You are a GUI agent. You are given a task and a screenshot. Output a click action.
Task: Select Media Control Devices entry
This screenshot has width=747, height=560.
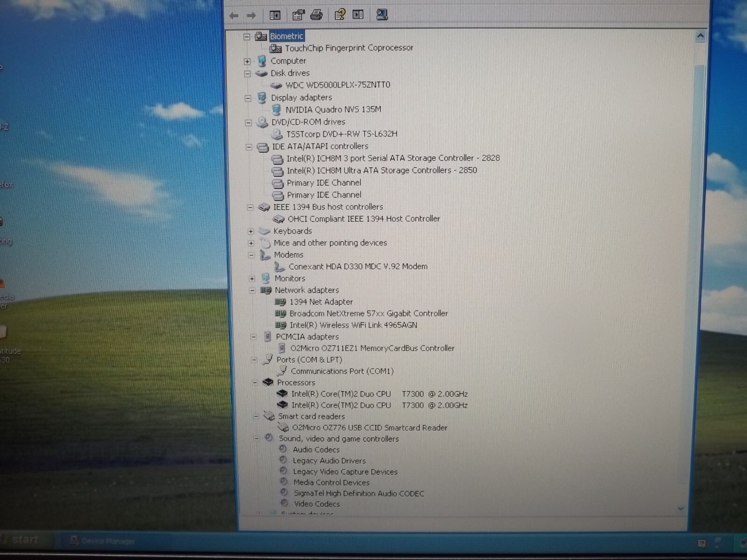(331, 483)
